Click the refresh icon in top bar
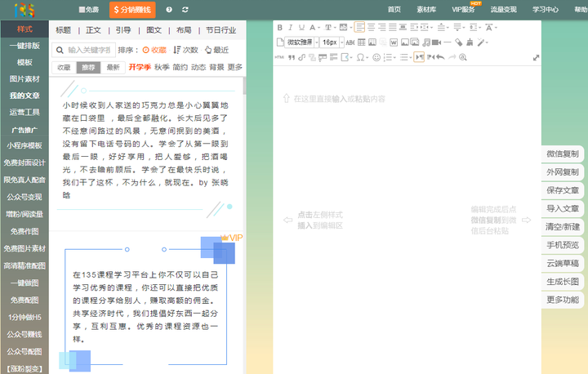588x374 pixels. click(185, 10)
